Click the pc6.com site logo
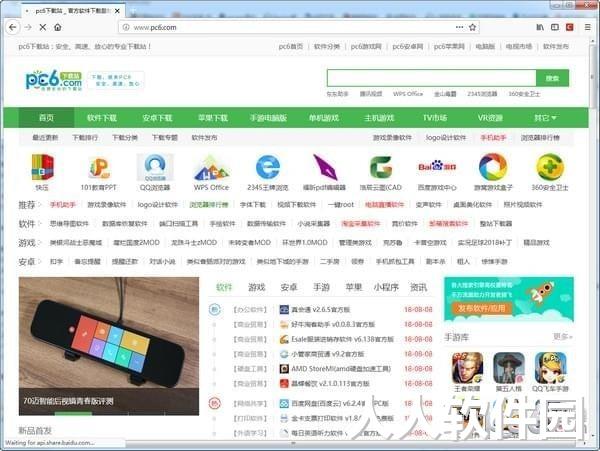This screenshot has width=600, height=451. pos(54,80)
